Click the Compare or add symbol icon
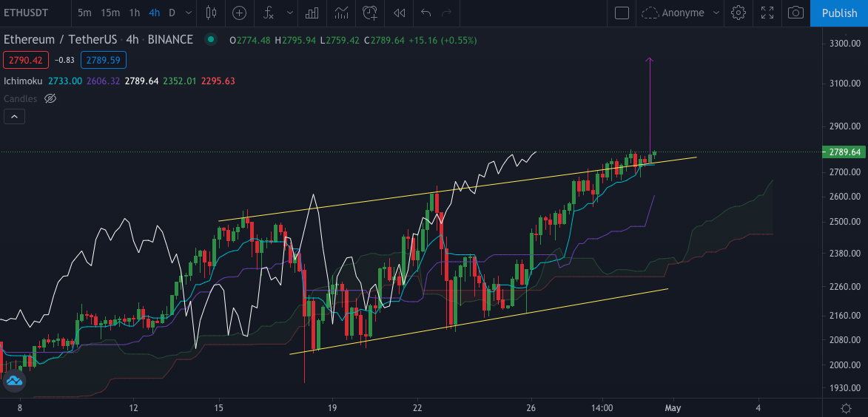This screenshot has width=868, height=417. pos(239,13)
